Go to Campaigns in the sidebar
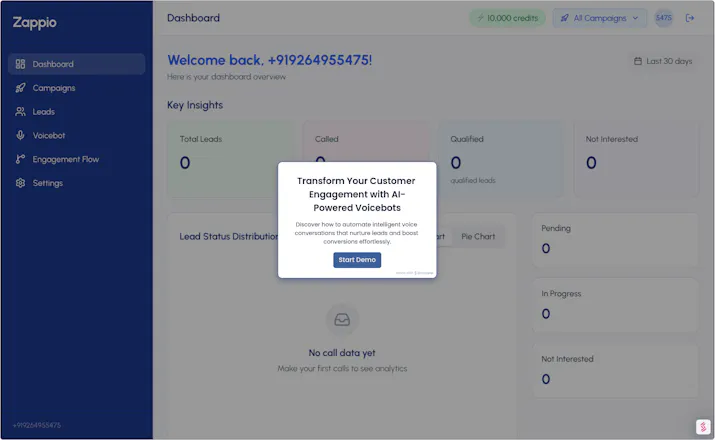 (77, 88)
